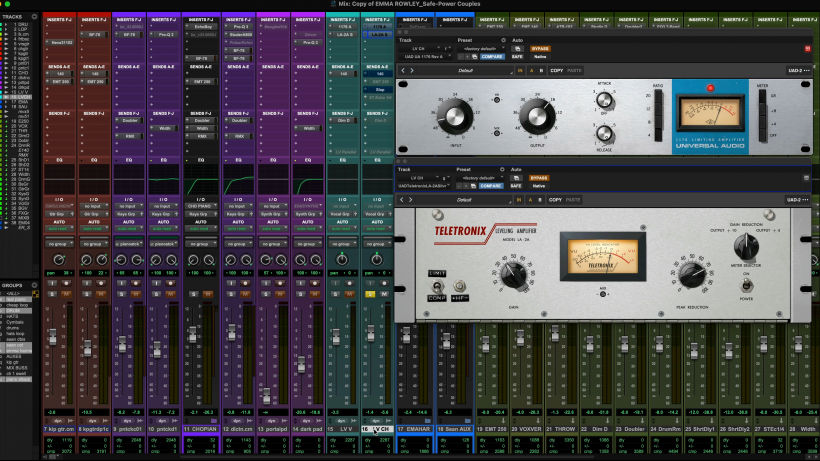Flip the LA-2A Power switch
This screenshot has height=461, width=820.
(747, 285)
